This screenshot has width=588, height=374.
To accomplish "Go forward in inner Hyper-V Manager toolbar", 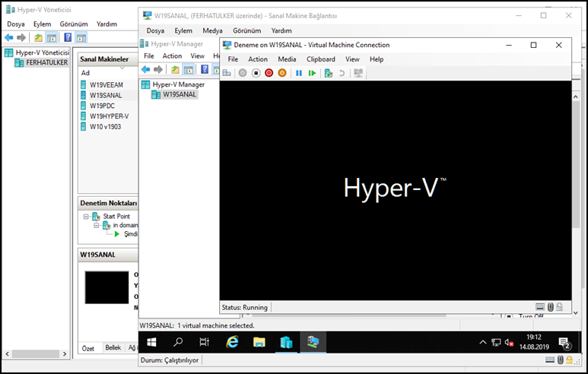I will click(x=158, y=69).
